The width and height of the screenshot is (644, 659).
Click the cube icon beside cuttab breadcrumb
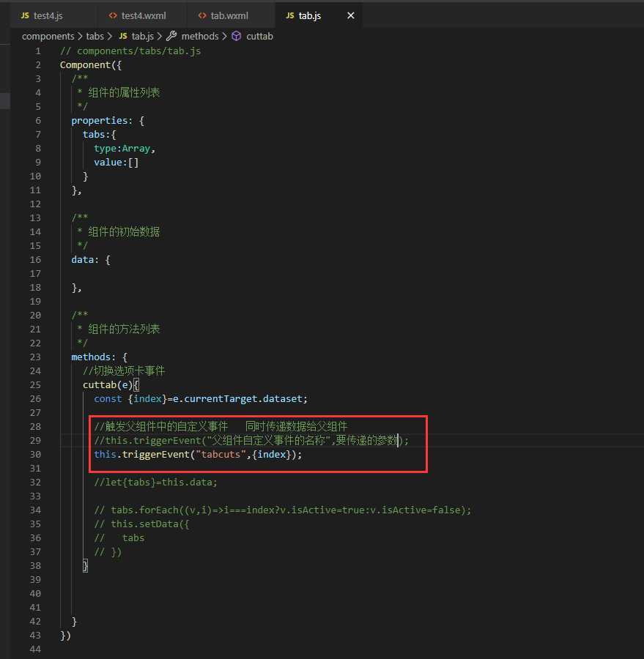point(237,36)
